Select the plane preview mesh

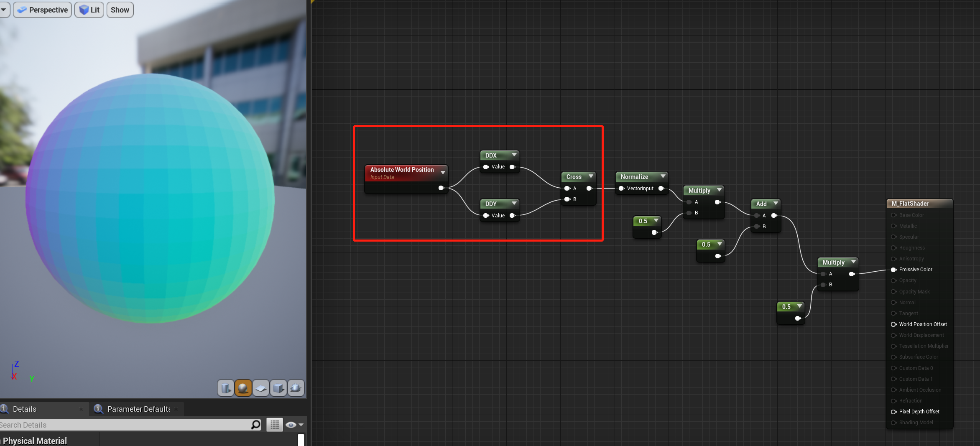(x=260, y=388)
